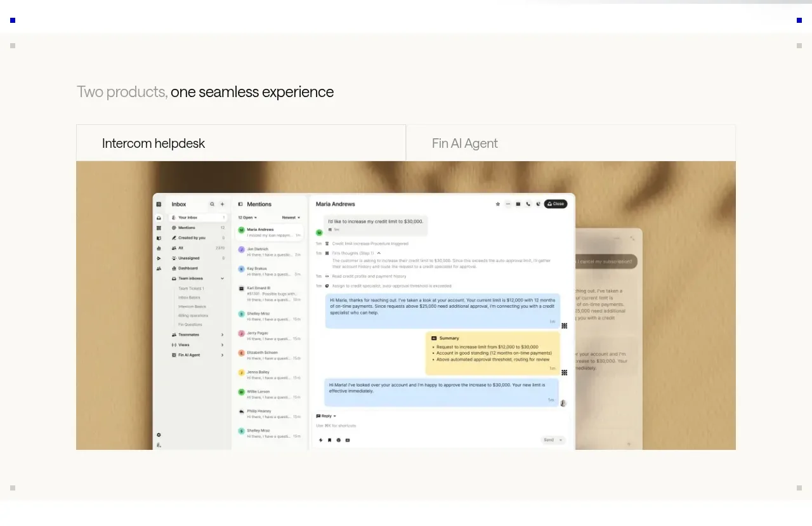The width and height of the screenshot is (812, 526).
Task: Select the Inbox Basics team inbox
Action: click(x=189, y=298)
